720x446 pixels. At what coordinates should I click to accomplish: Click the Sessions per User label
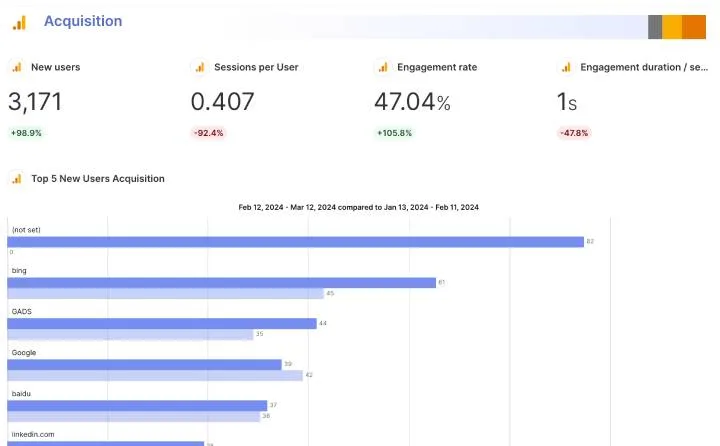256,67
